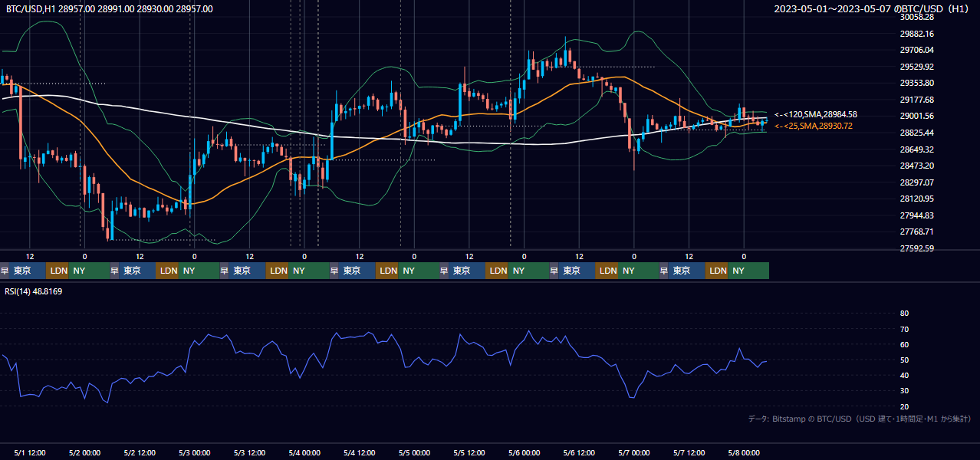The height and width of the screenshot is (460, 980).
Task: Select the 120 SMA label 28984.58
Action: point(816,114)
